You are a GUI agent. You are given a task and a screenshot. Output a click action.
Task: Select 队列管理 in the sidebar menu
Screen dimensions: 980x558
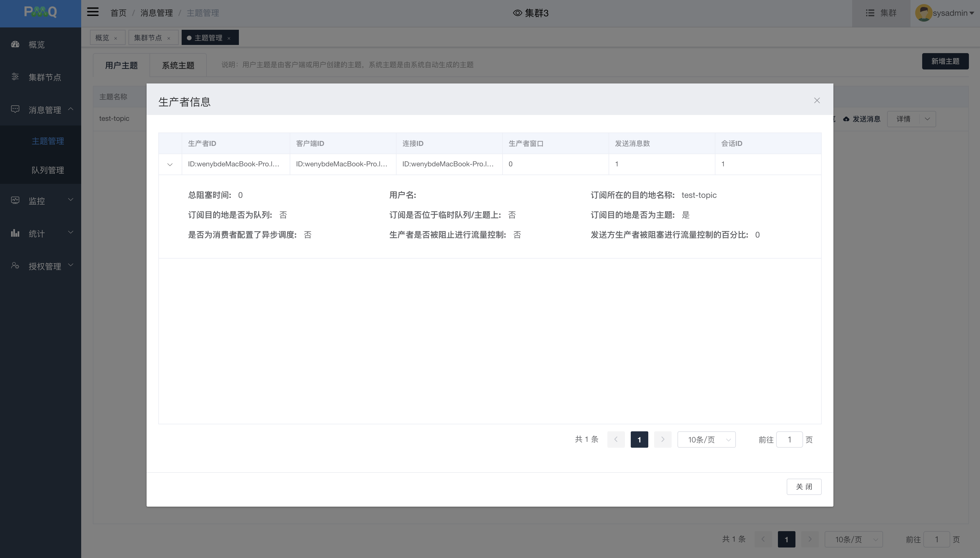coord(48,170)
